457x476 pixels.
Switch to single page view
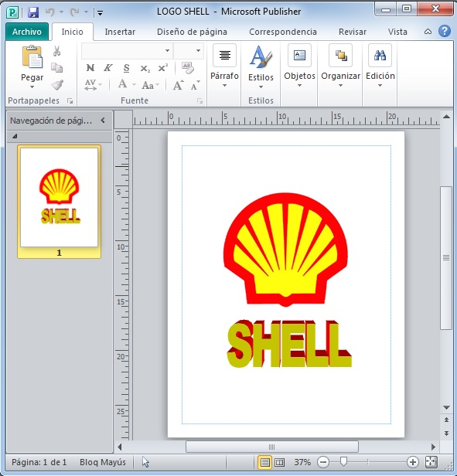[264, 462]
